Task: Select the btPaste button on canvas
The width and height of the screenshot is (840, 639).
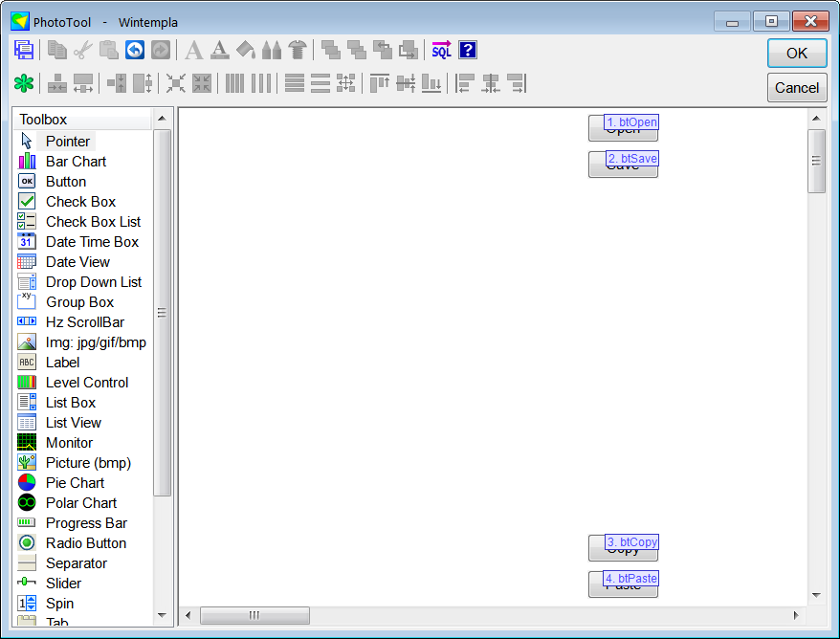Action: click(623, 584)
